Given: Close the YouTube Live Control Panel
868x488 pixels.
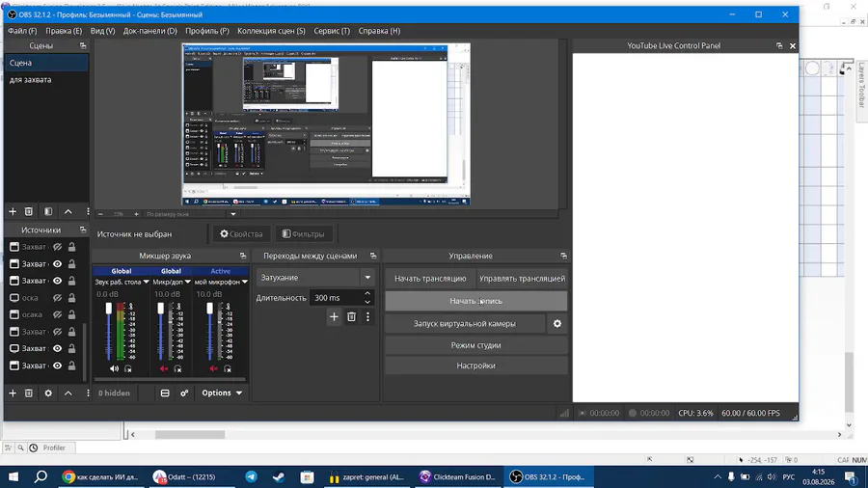Looking at the screenshot, I should tap(792, 46).
